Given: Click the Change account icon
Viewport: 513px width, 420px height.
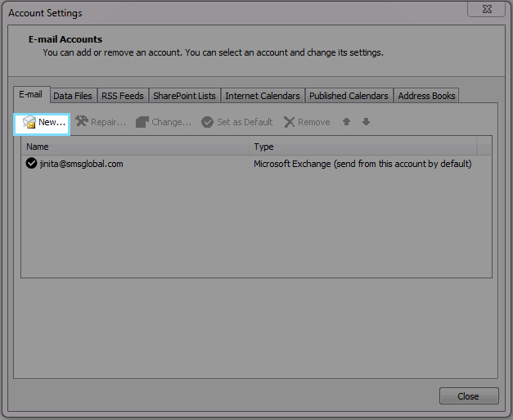Looking at the screenshot, I should (x=142, y=122).
